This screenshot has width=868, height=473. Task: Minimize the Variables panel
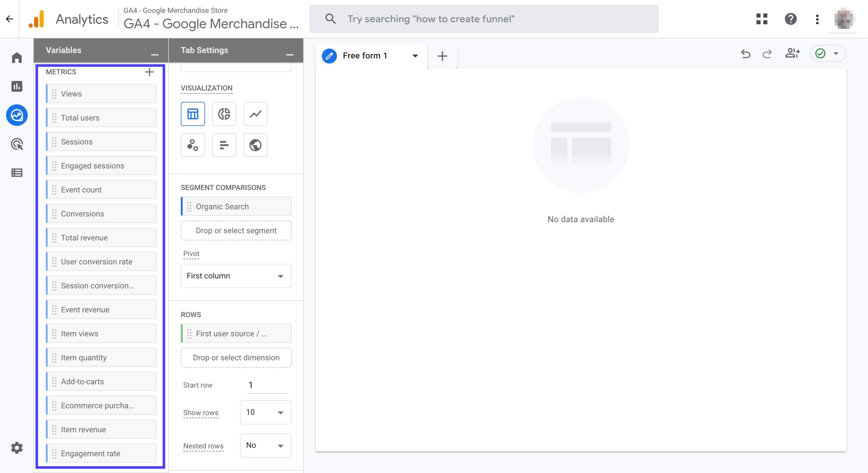coord(155,55)
